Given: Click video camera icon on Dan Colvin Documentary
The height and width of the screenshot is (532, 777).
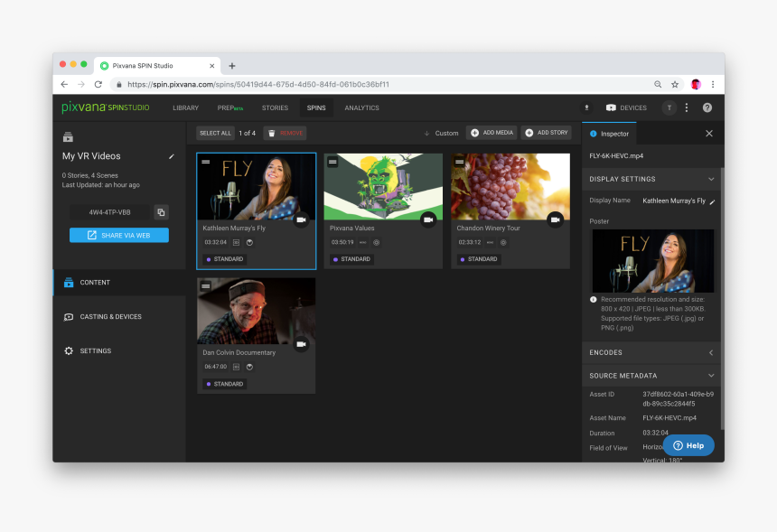Looking at the screenshot, I should [301, 344].
